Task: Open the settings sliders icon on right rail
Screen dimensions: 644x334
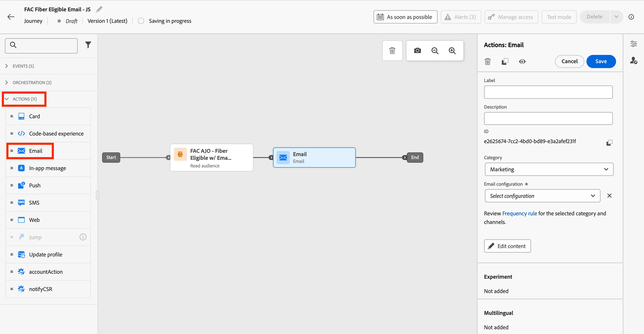Action: (634, 44)
